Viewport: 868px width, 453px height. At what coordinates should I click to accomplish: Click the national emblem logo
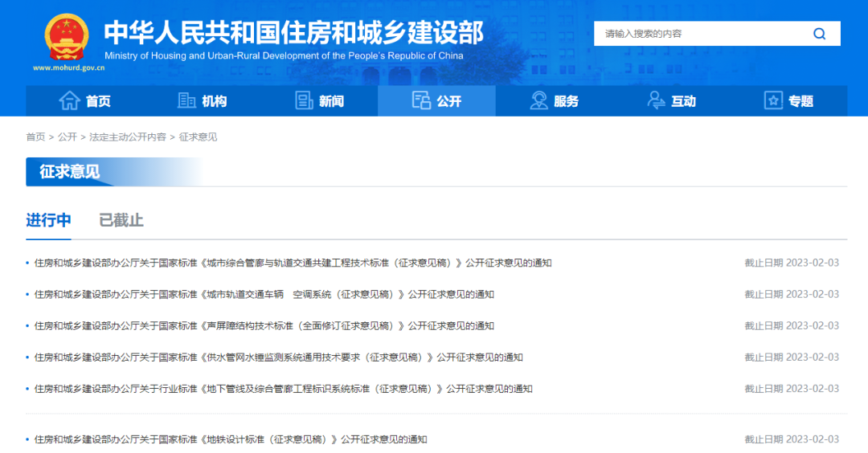tap(67, 38)
